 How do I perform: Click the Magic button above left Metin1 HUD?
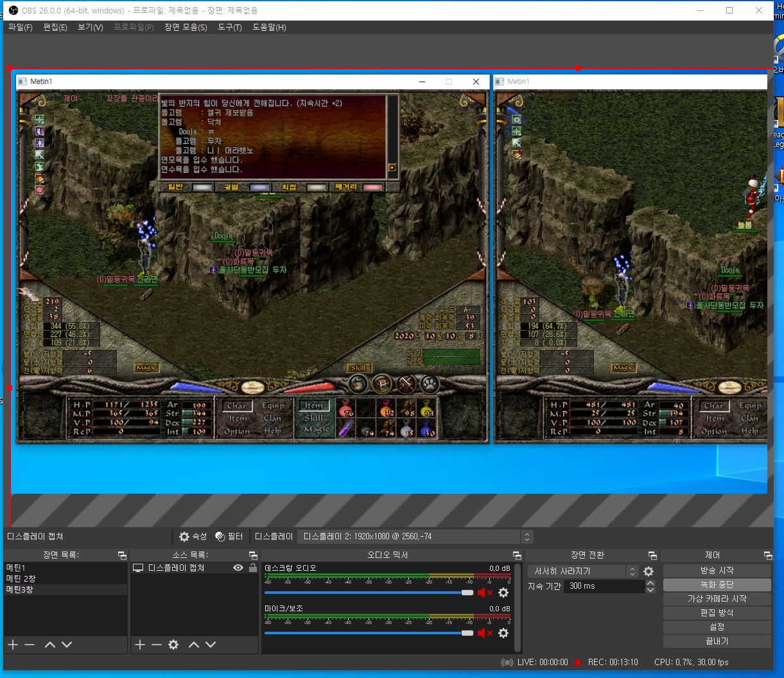[146, 368]
